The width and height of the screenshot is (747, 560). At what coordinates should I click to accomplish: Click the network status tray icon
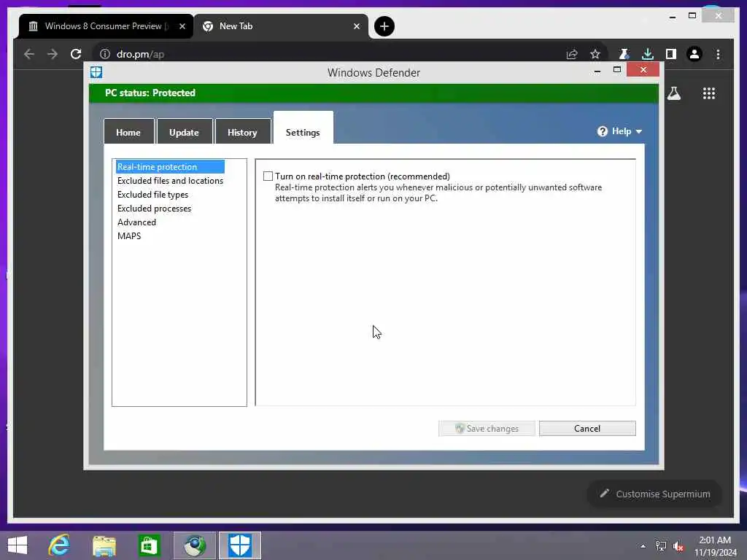661,546
